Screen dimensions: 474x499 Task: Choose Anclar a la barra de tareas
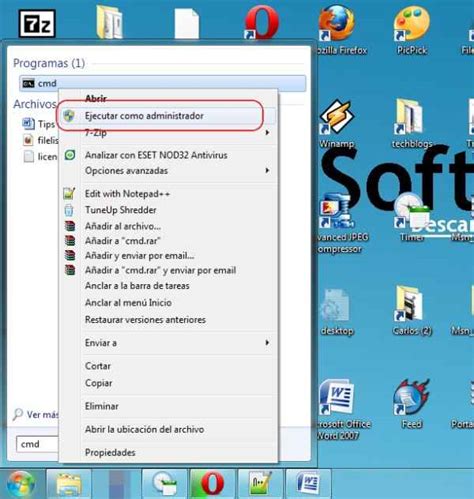[x=137, y=286]
